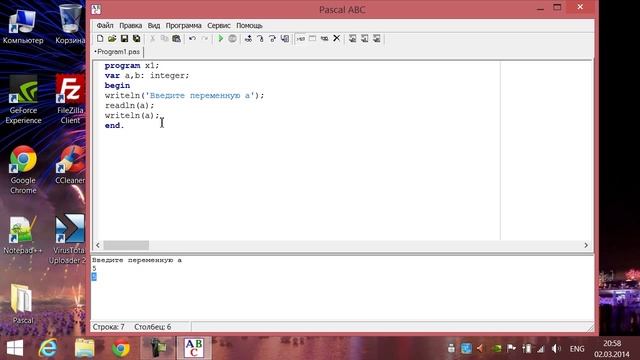This screenshot has width=640, height=360.
Task: Click the Redo toolbar arrow
Action: point(204,38)
